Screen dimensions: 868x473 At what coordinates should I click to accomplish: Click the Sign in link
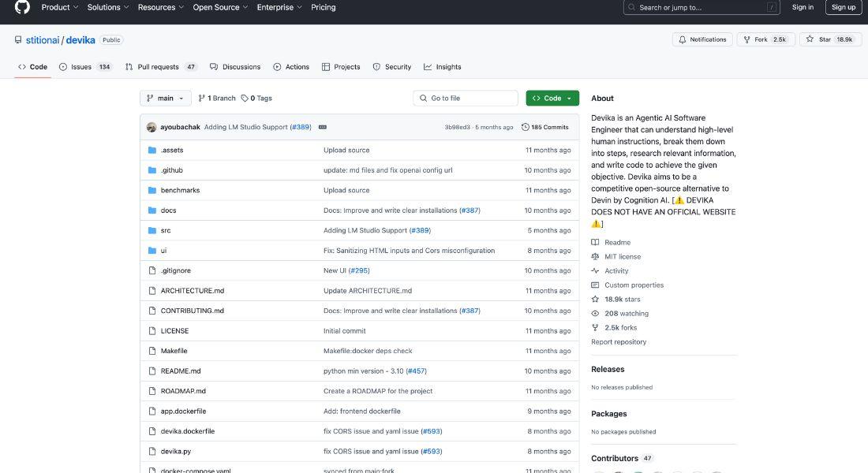(803, 7)
